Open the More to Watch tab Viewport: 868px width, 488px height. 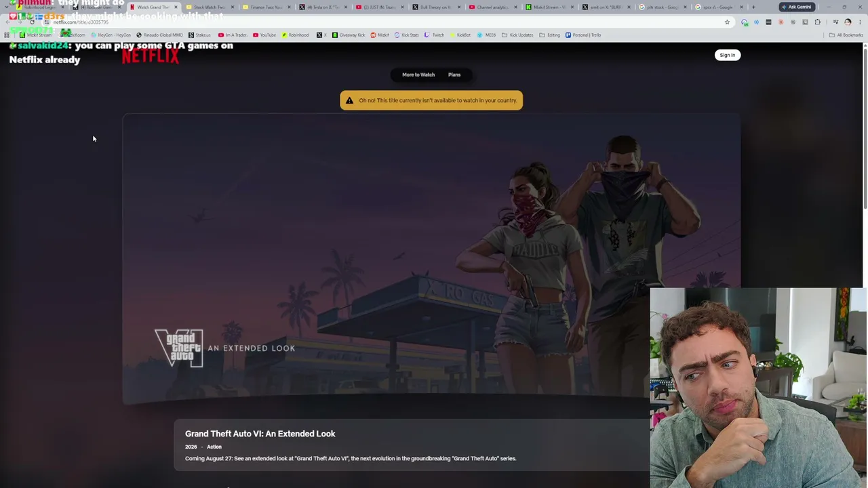click(418, 75)
